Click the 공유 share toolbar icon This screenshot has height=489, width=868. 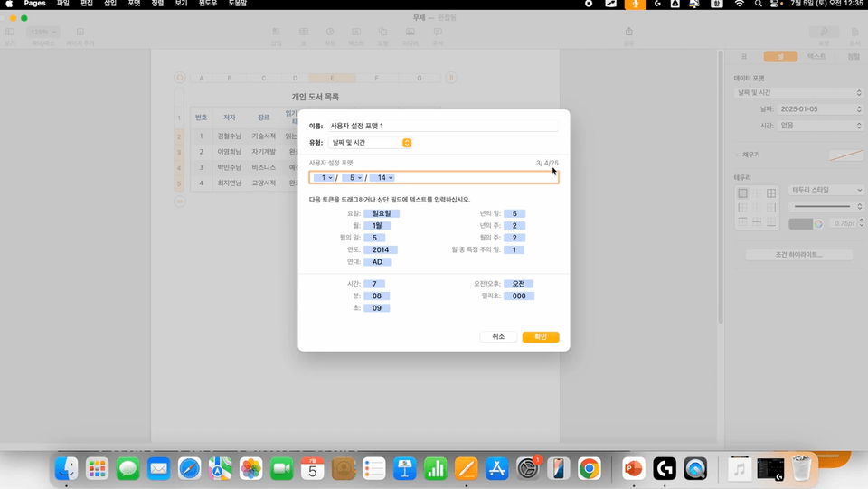(x=629, y=32)
